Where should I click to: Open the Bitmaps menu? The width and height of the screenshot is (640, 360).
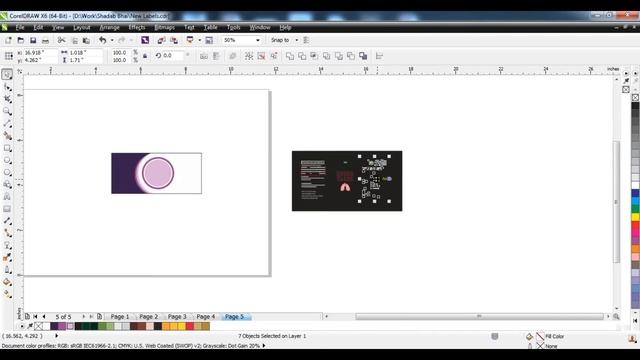(164, 27)
